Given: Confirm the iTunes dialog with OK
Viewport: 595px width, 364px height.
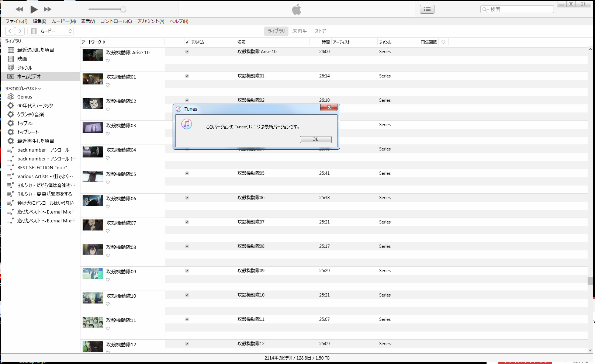Looking at the screenshot, I should 315,139.
